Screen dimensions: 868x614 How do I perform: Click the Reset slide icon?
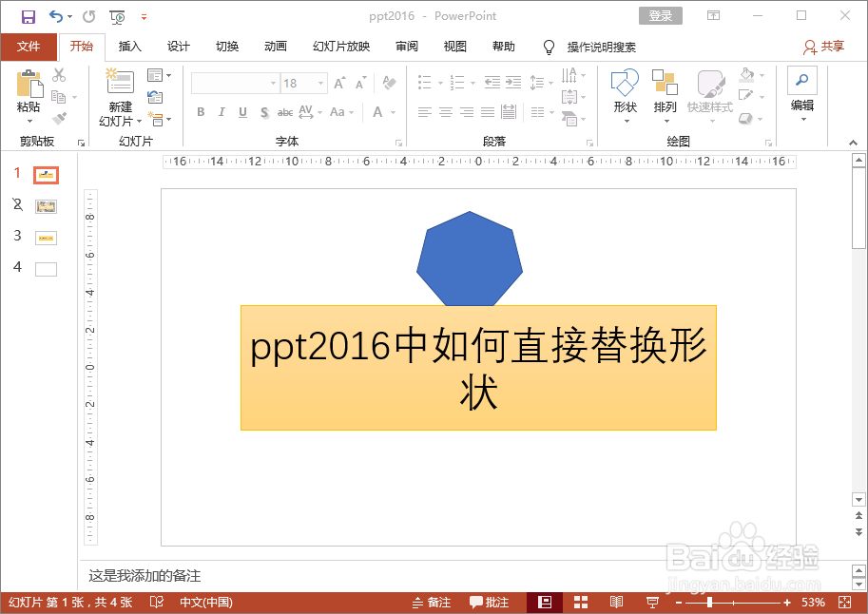(x=155, y=98)
